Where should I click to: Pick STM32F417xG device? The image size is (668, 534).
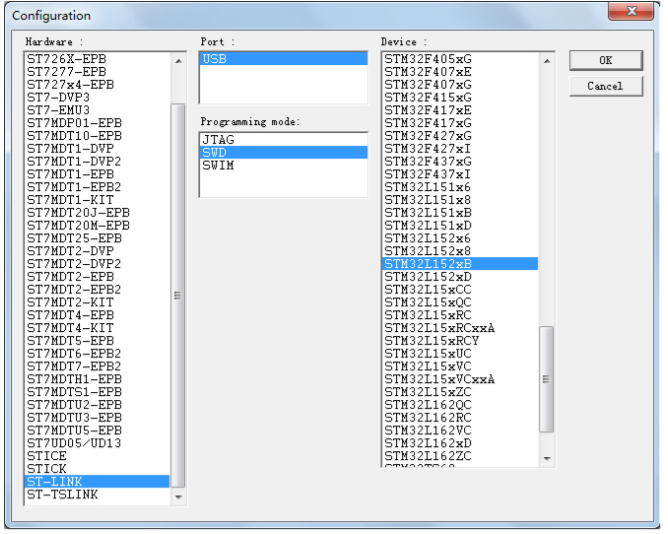[460, 123]
